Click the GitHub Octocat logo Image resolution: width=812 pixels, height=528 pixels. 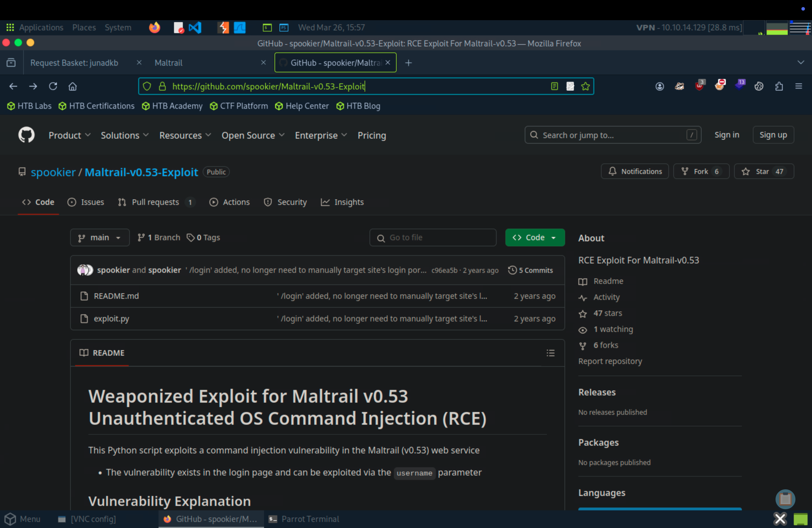[26, 135]
